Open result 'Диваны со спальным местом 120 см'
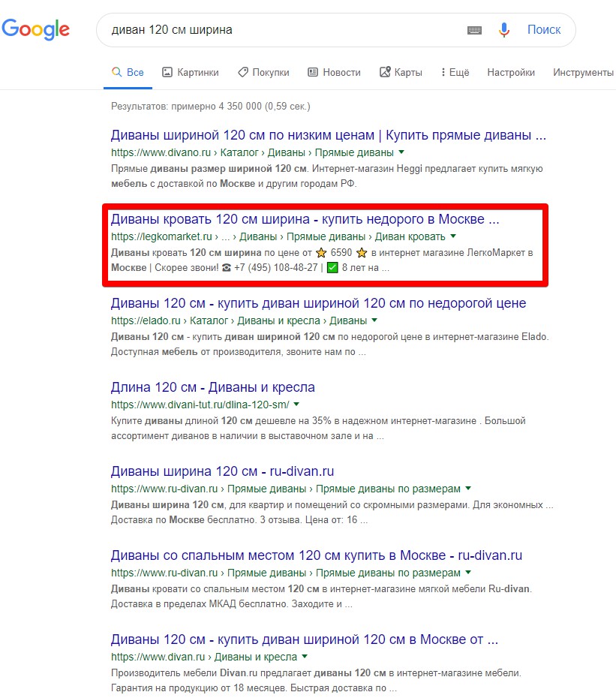Screen dimensions: 616x698 point(317,555)
